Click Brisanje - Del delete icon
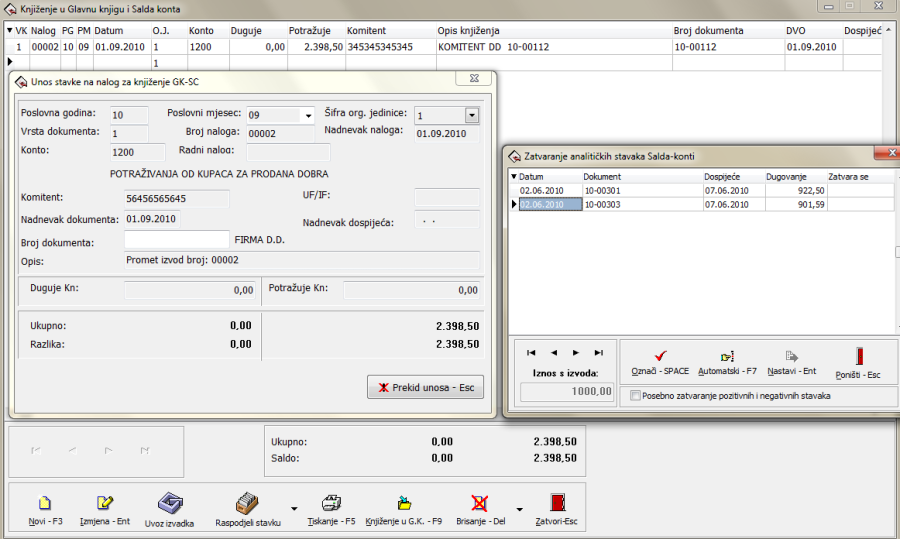This screenshot has height=539, width=900. point(479,503)
